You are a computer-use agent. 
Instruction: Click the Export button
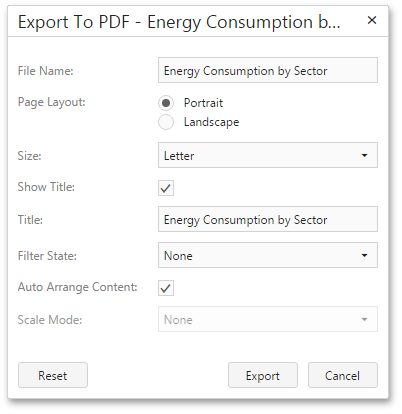point(263,375)
